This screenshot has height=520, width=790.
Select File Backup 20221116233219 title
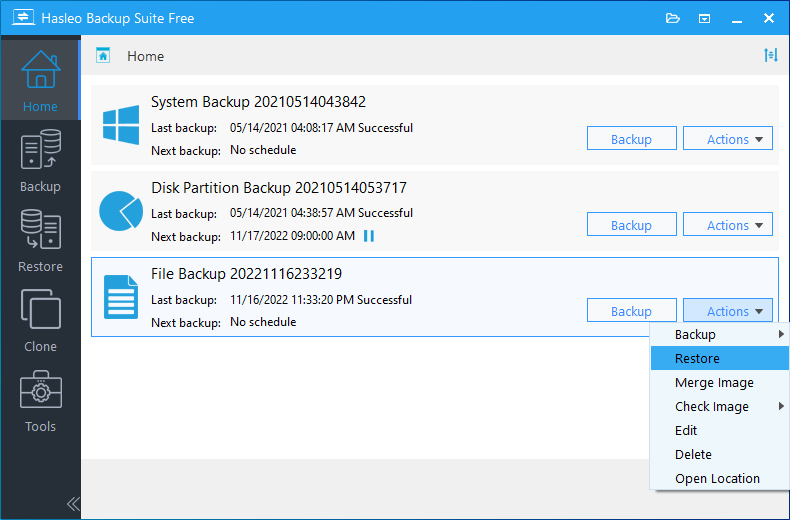(x=246, y=274)
